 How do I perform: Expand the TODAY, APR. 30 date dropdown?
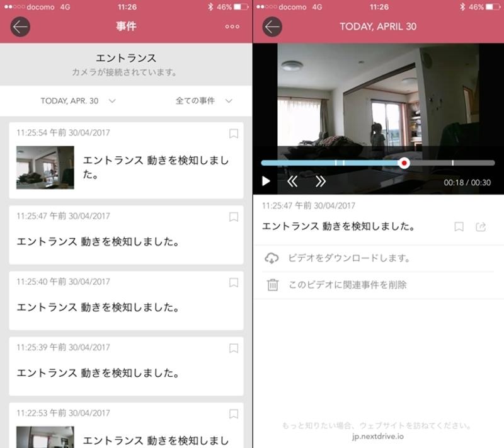pos(77,101)
